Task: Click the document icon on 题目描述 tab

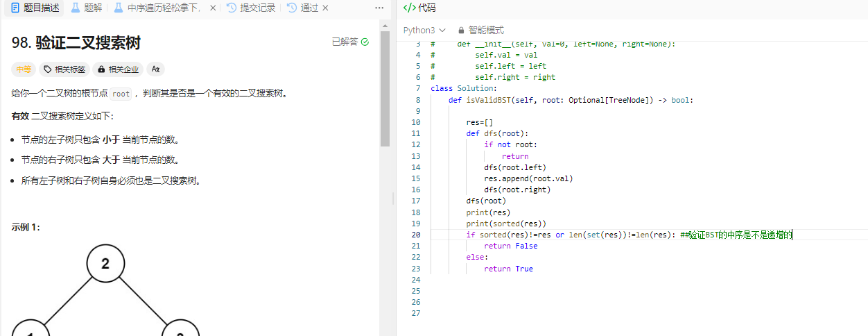Action: click(15, 8)
